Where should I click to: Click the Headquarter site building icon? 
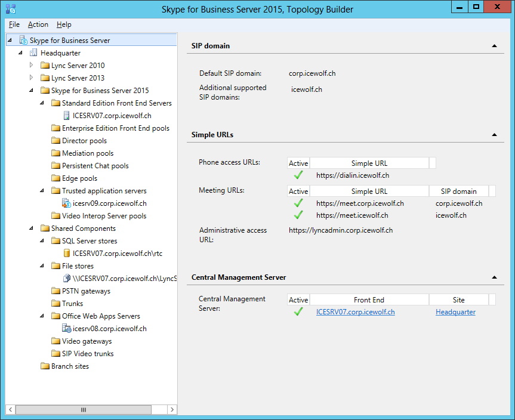pyautogui.click(x=33, y=52)
